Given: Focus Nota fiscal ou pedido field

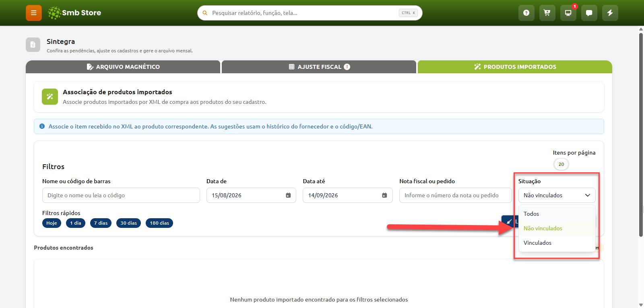Looking at the screenshot, I should pos(456,195).
